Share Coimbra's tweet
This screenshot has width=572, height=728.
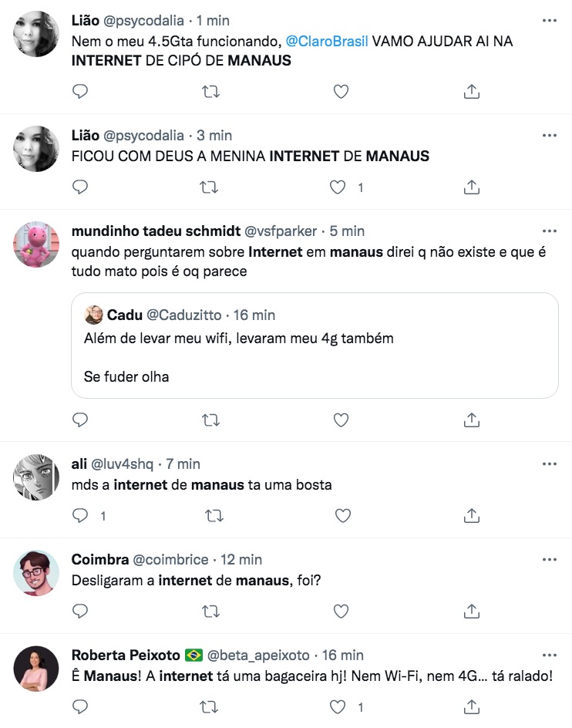click(471, 612)
